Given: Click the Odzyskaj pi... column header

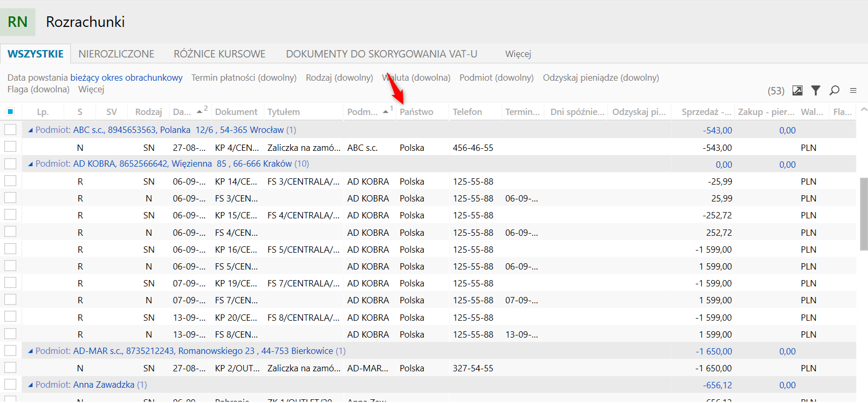Looking at the screenshot, I should coord(639,112).
